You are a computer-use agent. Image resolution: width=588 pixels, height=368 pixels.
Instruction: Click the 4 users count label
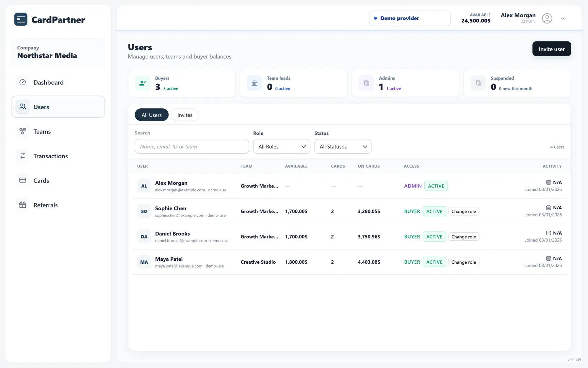[557, 147]
